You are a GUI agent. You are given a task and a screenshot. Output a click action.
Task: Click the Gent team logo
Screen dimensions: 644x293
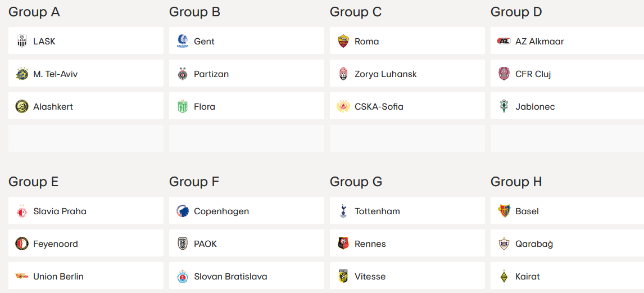click(x=183, y=41)
